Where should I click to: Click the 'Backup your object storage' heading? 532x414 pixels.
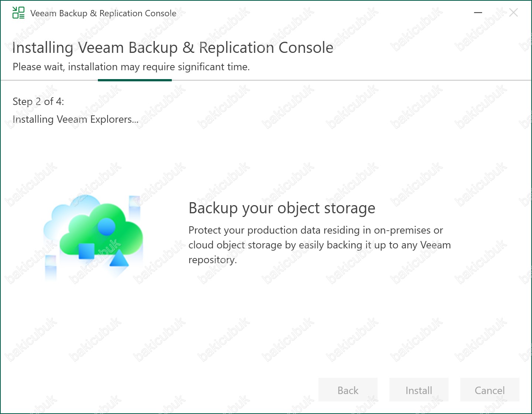click(282, 208)
